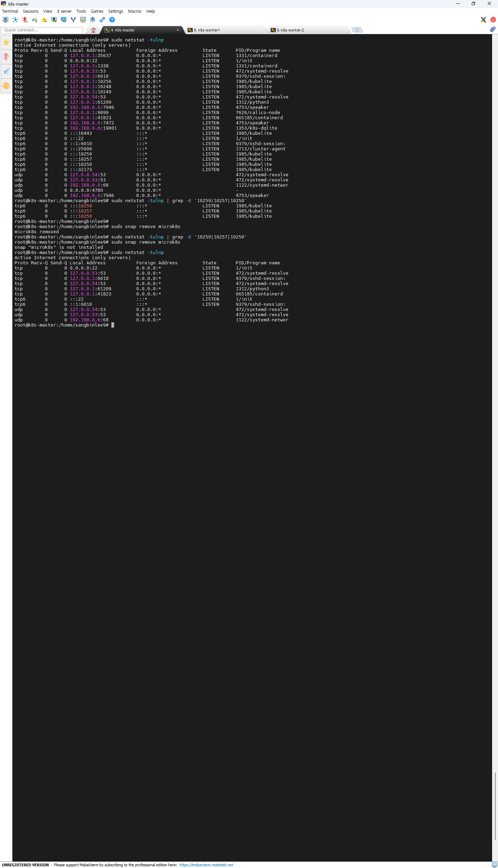Click the blue paperclip icon

[493, 30]
